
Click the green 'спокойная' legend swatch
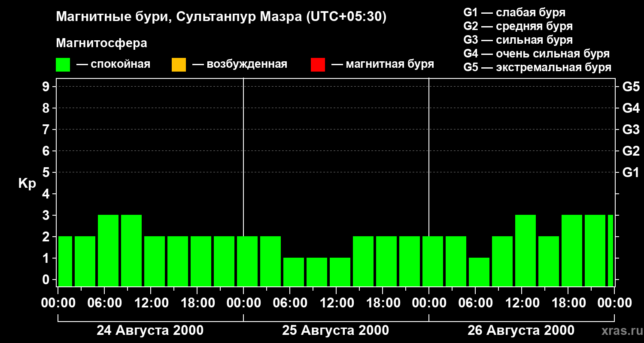tap(63, 65)
